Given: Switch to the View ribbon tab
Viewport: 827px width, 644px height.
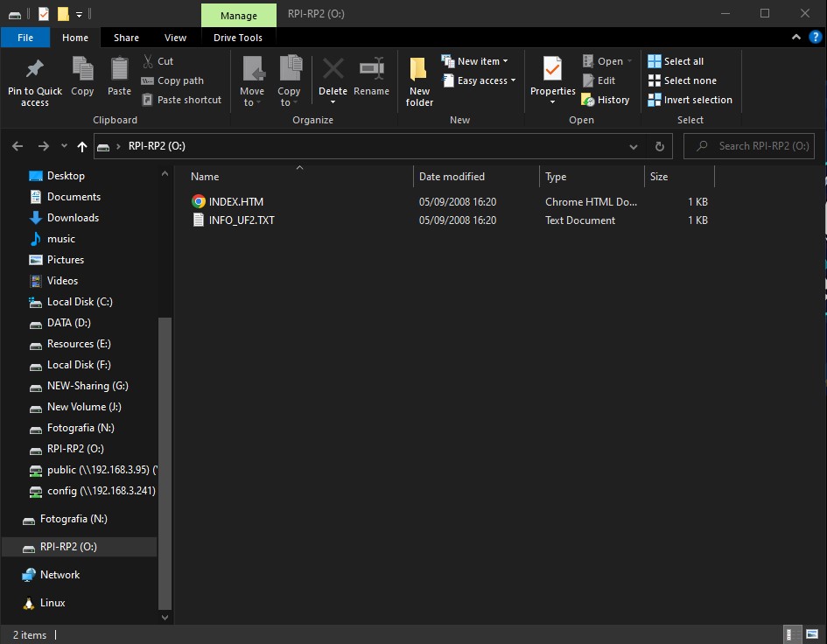Looking at the screenshot, I should point(176,38).
